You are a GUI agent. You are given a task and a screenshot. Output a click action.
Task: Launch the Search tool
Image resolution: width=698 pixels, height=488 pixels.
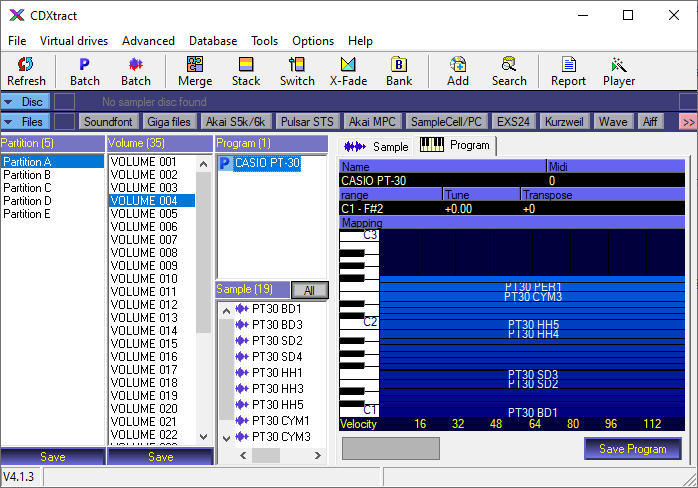coord(508,71)
